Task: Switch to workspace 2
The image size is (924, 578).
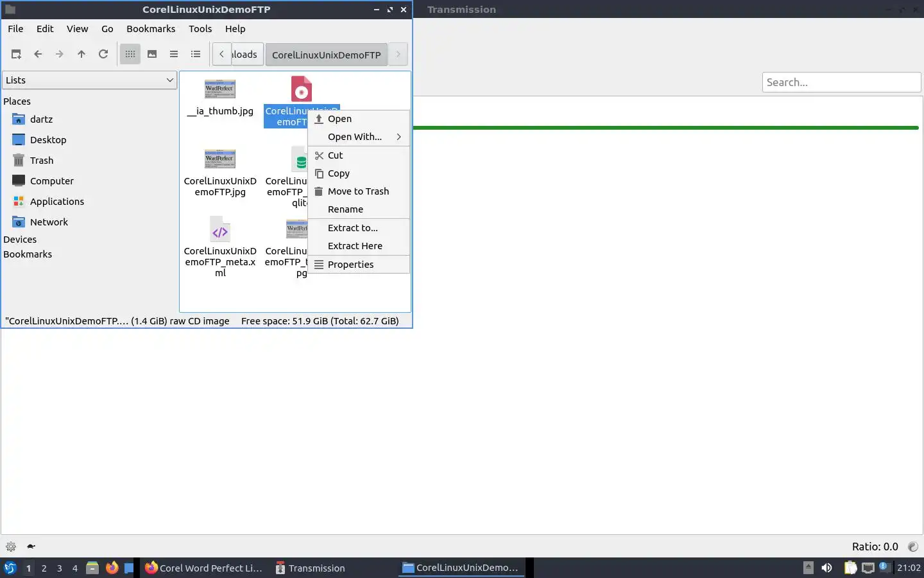Action: 44,568
